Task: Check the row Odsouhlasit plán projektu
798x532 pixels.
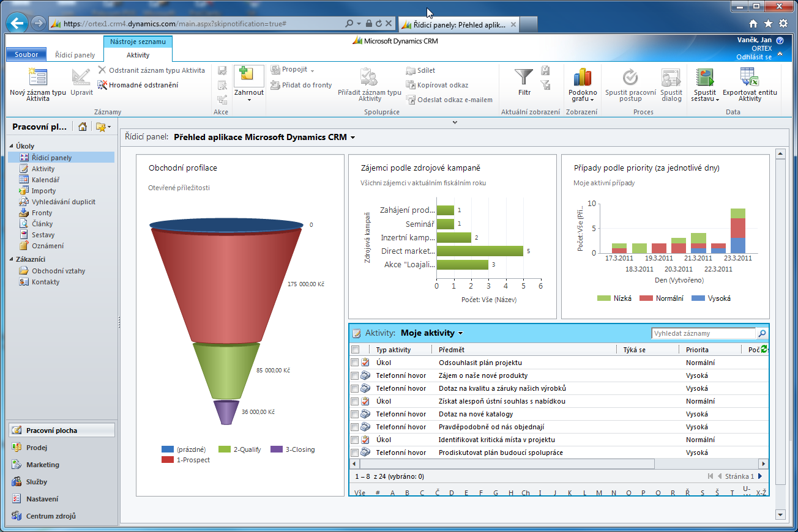Action: (355, 363)
